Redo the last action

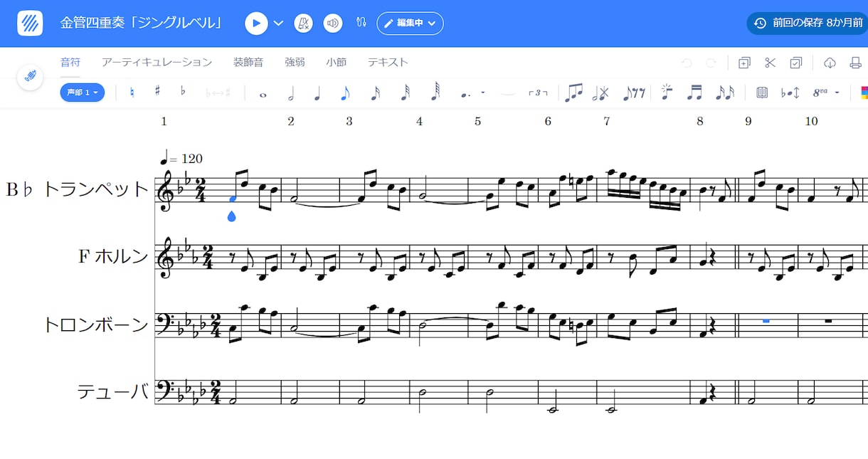click(x=711, y=63)
